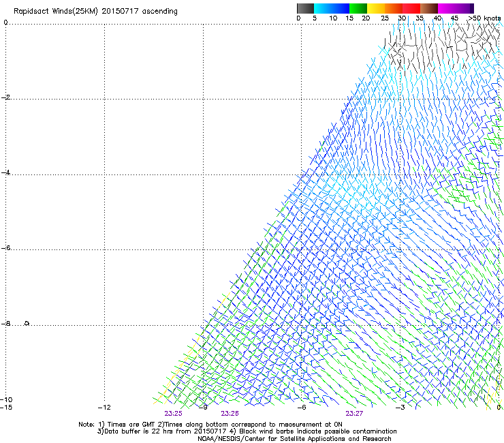Click the legend label '5' under the color bar

pyautogui.click(x=315, y=18)
